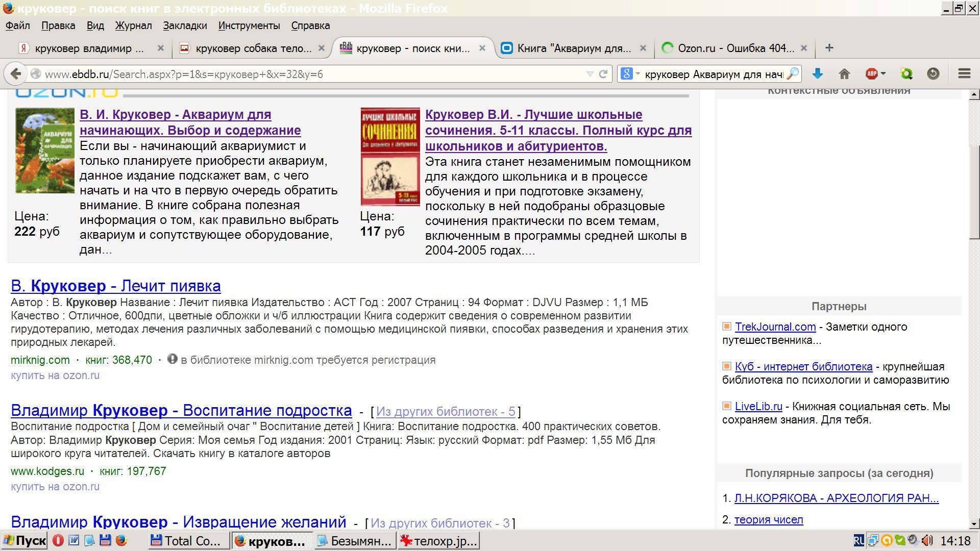This screenshot has height=551, width=980.
Task: Switch to the Ozon.ru Ошибка 404 tab
Action: pos(735,48)
